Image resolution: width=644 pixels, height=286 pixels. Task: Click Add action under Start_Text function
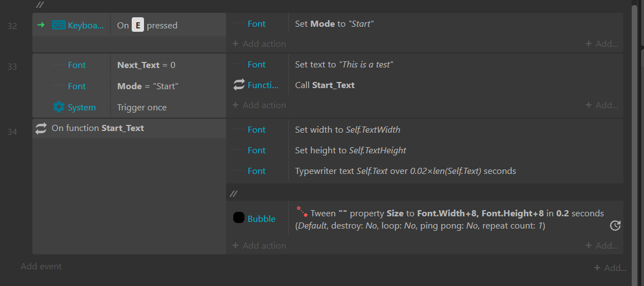[259, 245]
